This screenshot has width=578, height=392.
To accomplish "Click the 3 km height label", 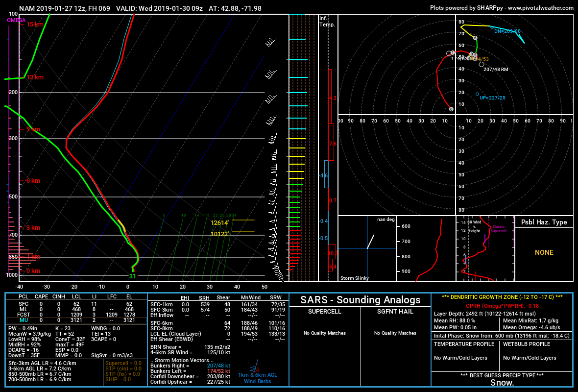I will click(x=33, y=228).
